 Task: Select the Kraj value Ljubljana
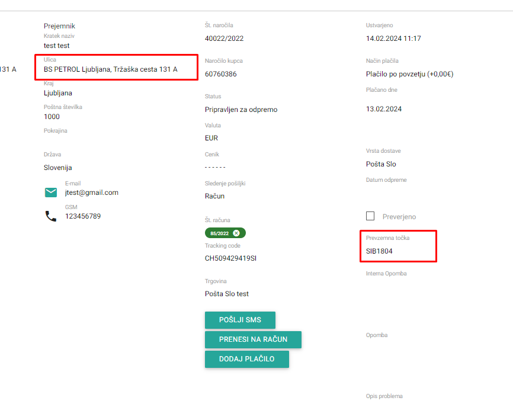pos(58,93)
